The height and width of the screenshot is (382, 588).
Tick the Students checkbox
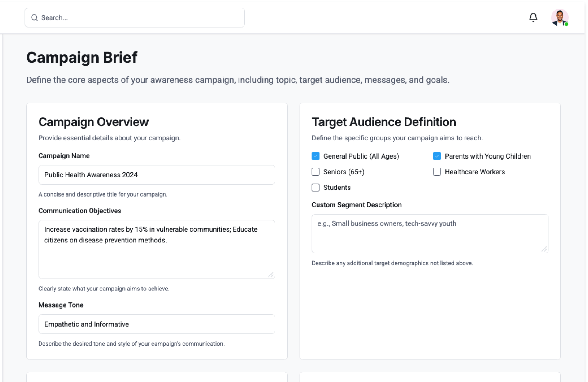[x=315, y=188]
